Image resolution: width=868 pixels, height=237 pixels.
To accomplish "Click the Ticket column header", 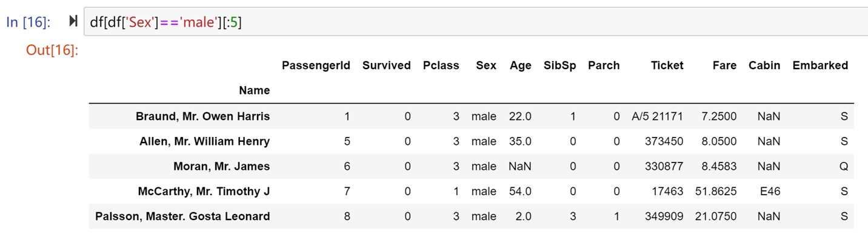I will (667, 65).
